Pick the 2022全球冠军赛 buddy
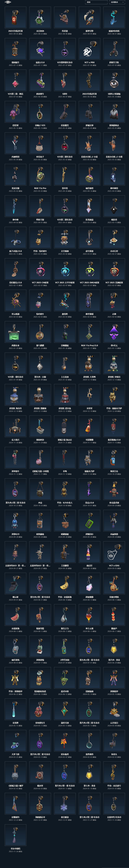 (x=89, y=80)
